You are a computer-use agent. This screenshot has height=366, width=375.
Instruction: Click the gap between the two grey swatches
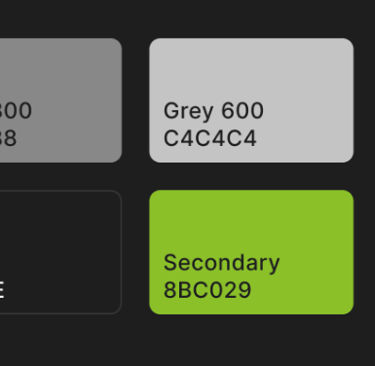pos(136,100)
